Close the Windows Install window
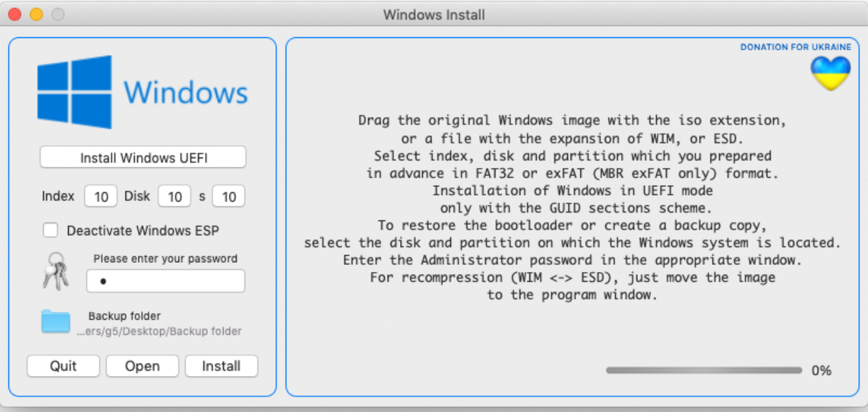This screenshot has width=868, height=412. [x=14, y=14]
